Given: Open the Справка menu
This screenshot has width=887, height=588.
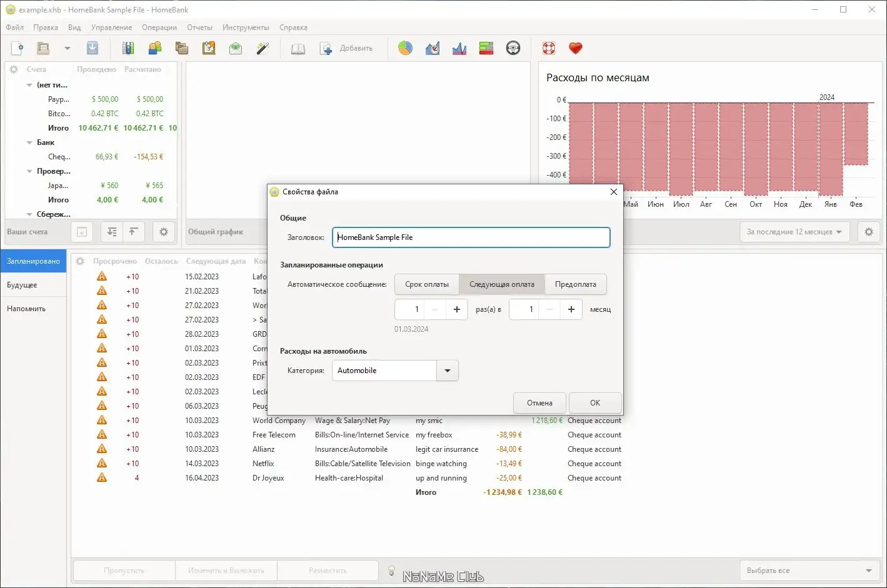Looking at the screenshot, I should pos(293,27).
